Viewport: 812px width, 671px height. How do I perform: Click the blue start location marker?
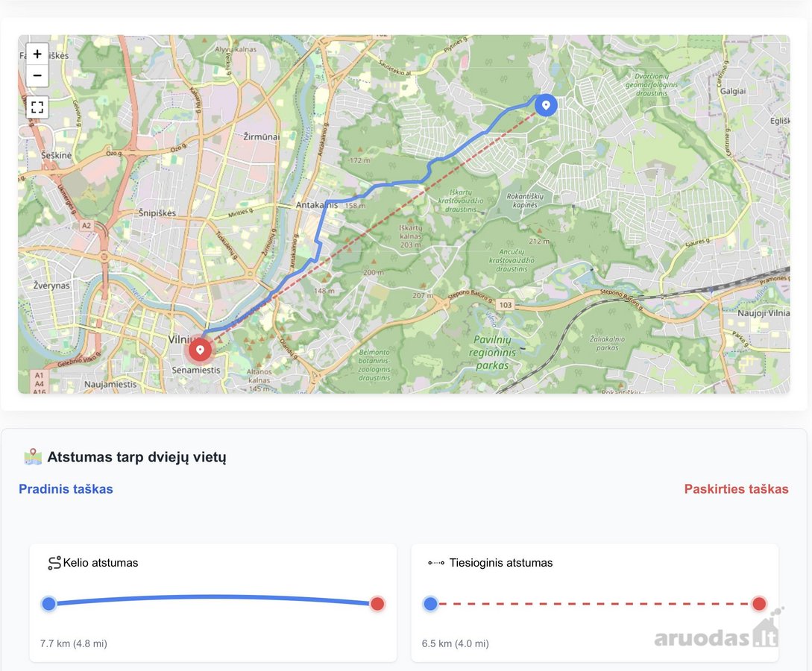(546, 105)
